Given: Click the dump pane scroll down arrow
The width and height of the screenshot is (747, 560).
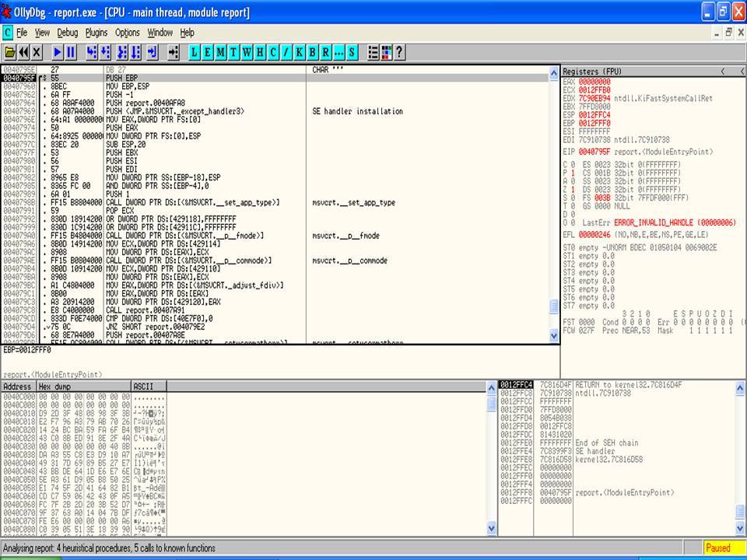Looking at the screenshot, I should (492, 528).
